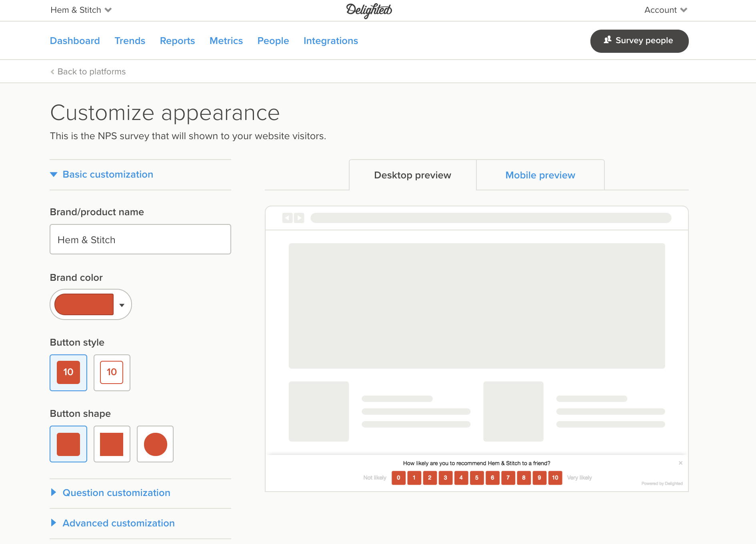This screenshot has height=544, width=756.
Task: Click the Powered by Delighted text
Action: [x=662, y=484]
